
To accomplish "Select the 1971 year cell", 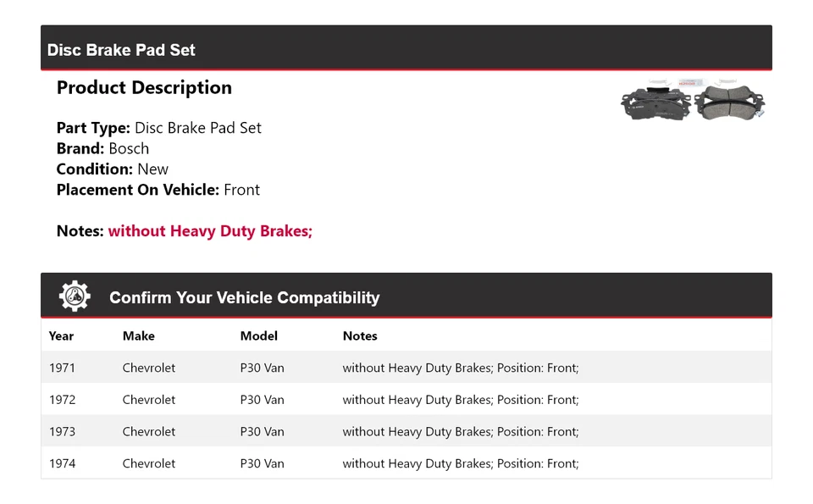I will 62,368.
